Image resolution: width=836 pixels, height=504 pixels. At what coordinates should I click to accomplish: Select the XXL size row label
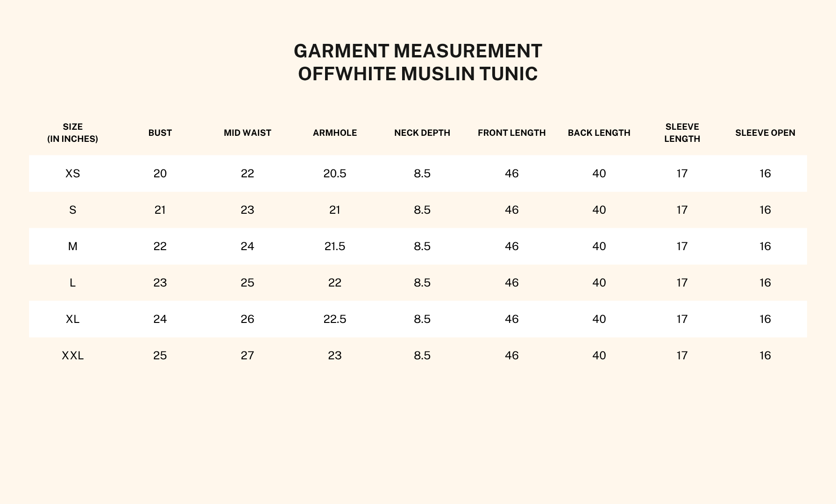[x=73, y=356]
